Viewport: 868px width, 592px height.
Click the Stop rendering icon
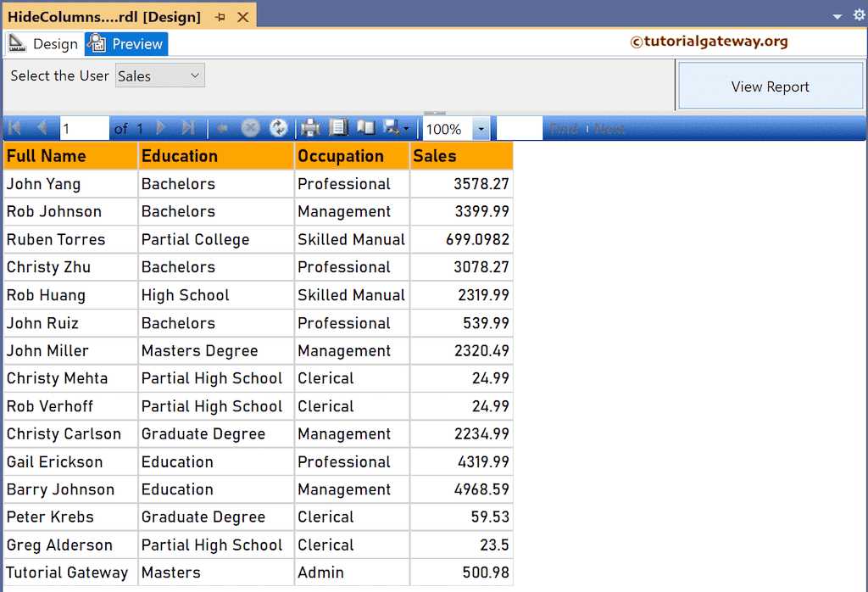250,127
